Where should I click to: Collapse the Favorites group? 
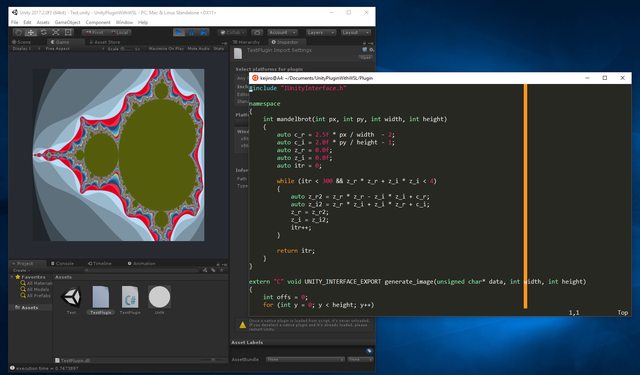coord(12,277)
